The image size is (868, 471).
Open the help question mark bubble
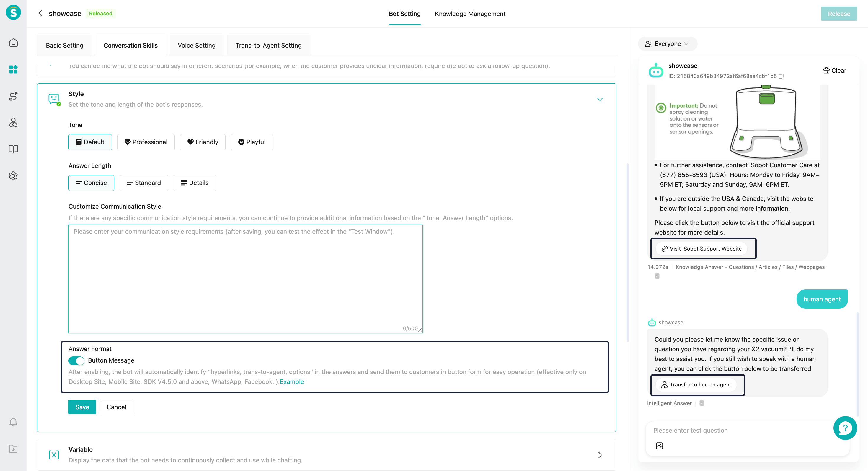click(845, 428)
